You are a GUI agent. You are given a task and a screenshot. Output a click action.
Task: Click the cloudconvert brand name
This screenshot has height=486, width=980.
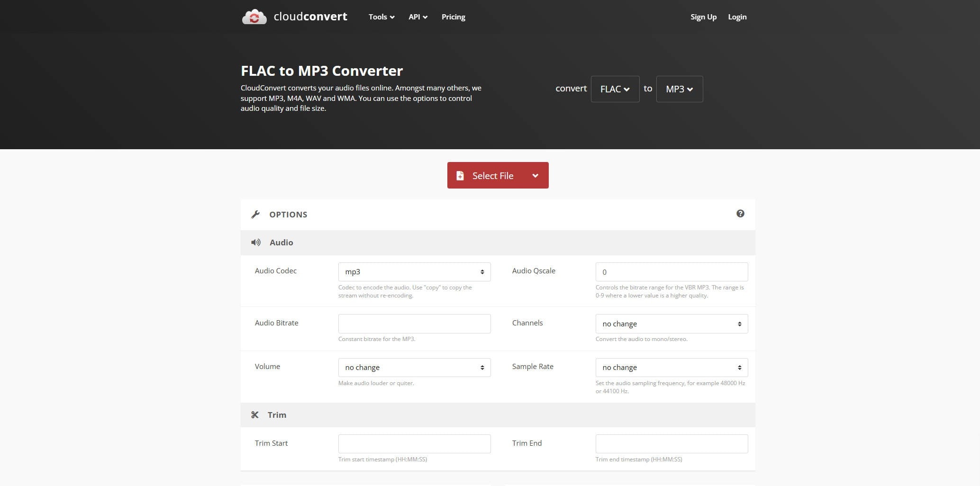(x=310, y=17)
